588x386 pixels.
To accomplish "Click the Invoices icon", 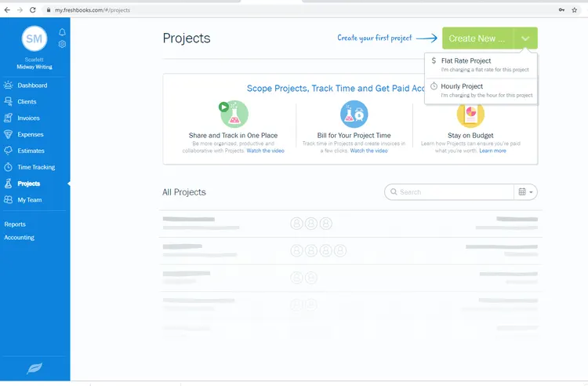I will 9,118.
